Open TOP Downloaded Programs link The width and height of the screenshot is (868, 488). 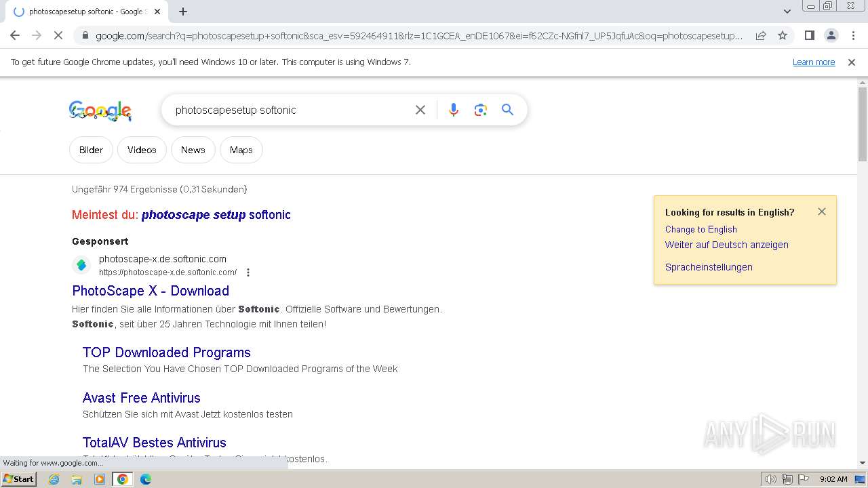[x=167, y=352]
